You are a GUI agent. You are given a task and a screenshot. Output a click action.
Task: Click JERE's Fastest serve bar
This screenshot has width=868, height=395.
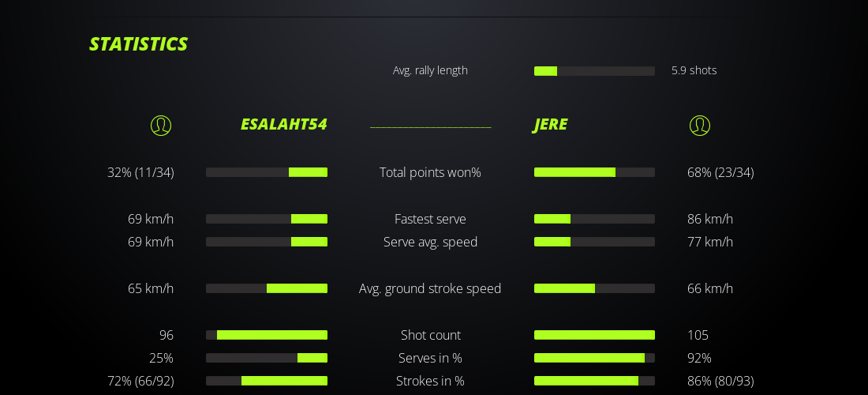click(594, 219)
